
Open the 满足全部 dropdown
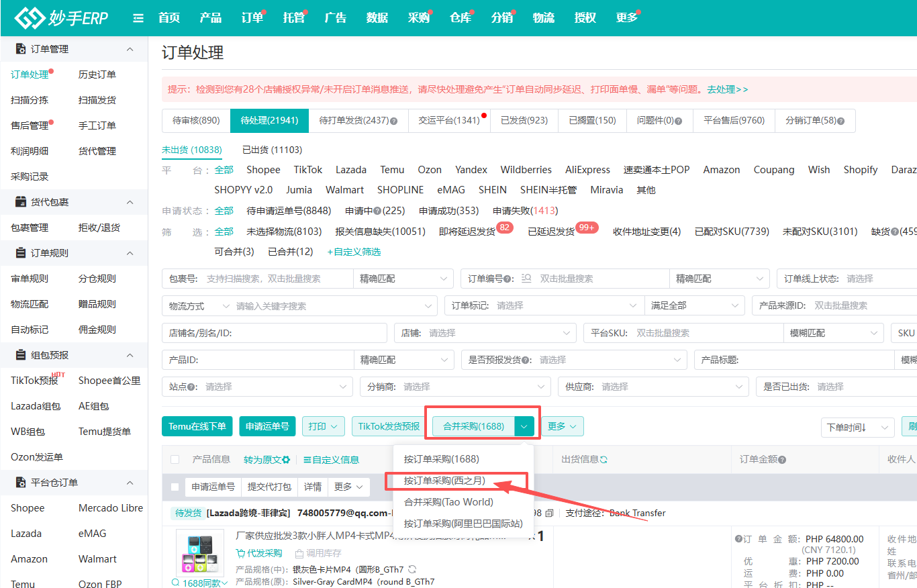click(x=694, y=305)
